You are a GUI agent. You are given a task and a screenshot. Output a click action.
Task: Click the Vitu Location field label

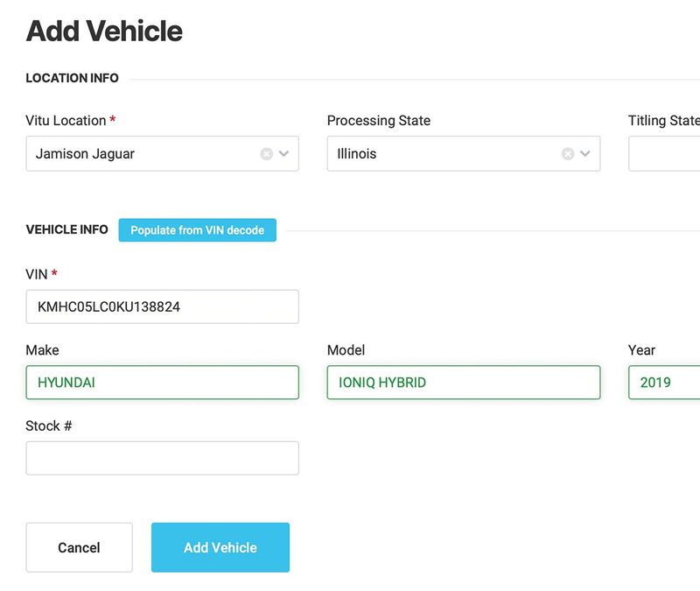pyautogui.click(x=66, y=121)
